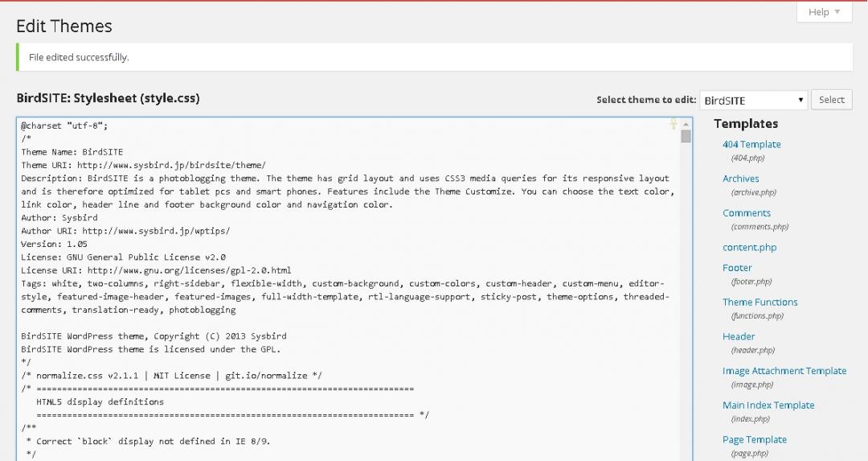
Task: Open the Theme Functions link
Action: [x=760, y=302]
